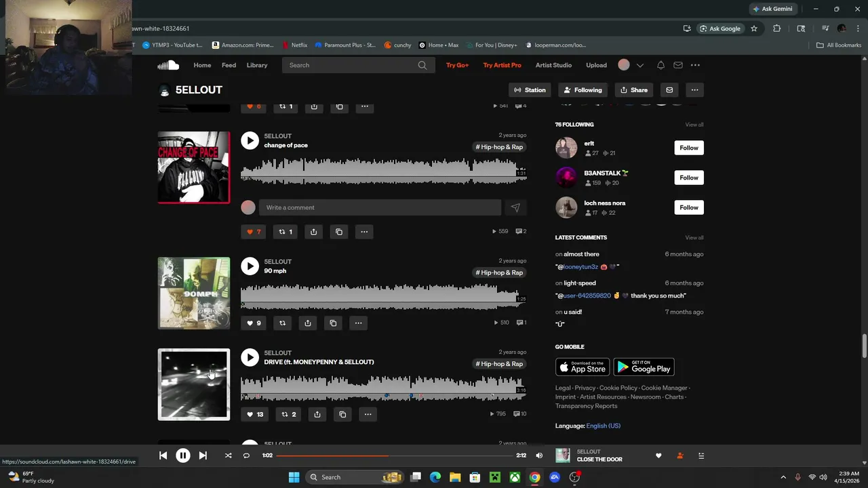Message 5ELLOUT via envelope button
868x488 pixels.
tap(669, 90)
